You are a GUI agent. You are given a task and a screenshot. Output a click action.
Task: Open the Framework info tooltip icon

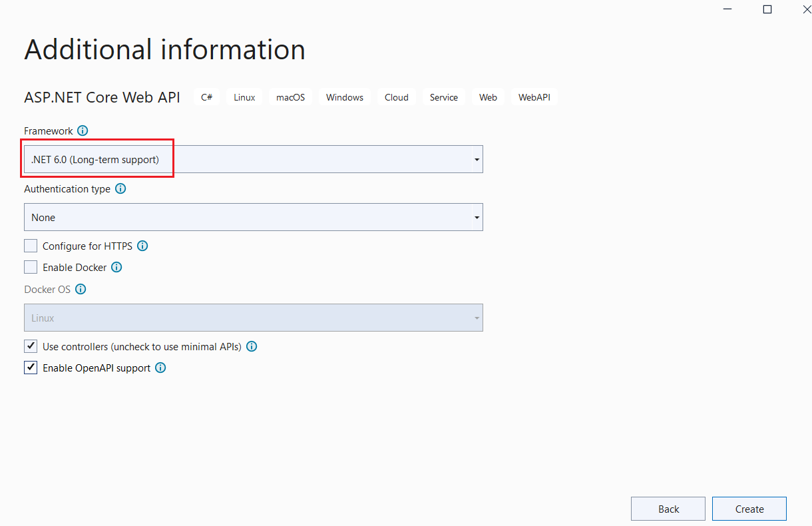(83, 131)
